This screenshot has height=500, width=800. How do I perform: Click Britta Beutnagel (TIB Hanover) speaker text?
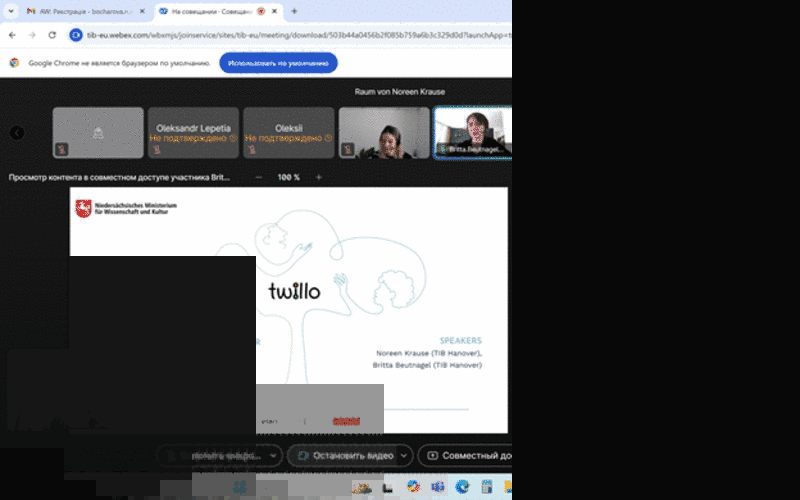click(x=427, y=365)
